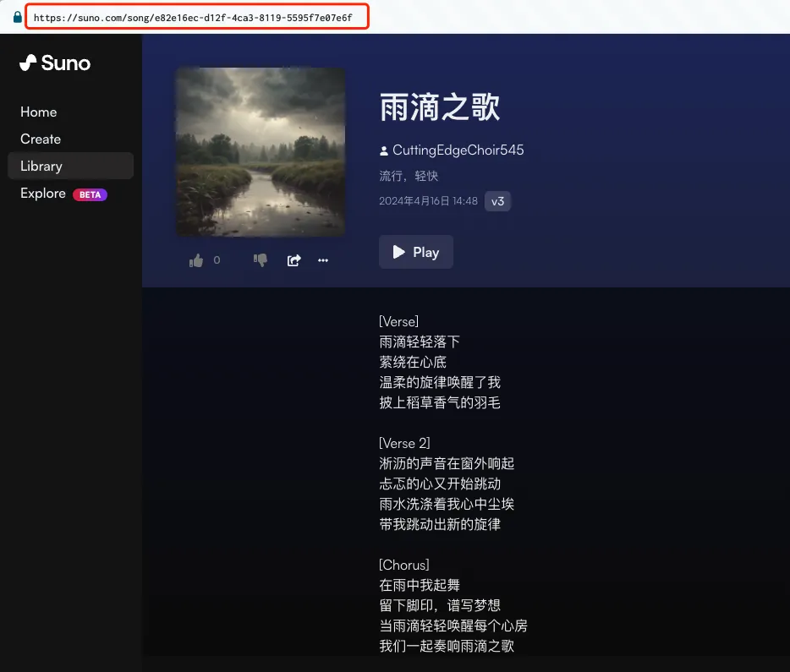This screenshot has height=672, width=790.
Task: Go to Home in the sidebar
Action: coord(39,112)
